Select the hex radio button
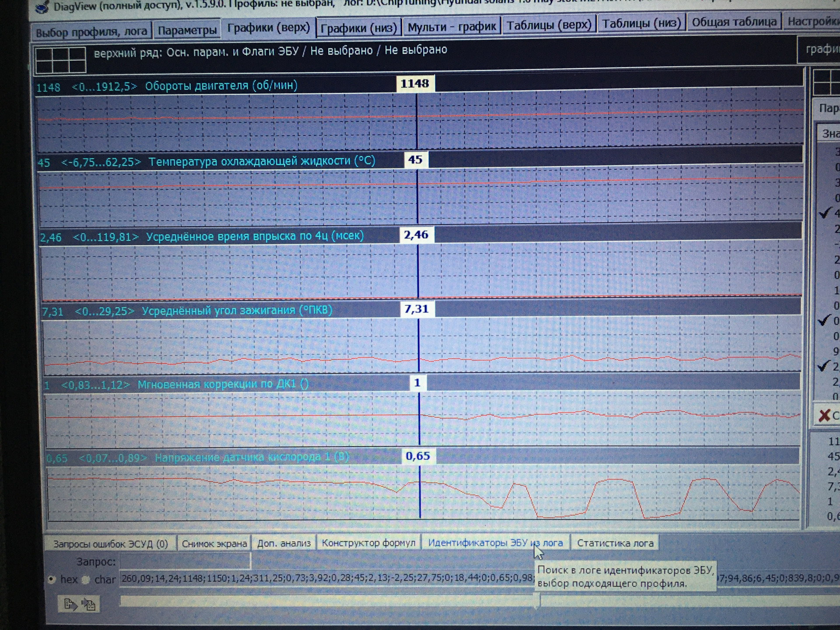This screenshot has height=630, width=840. (x=52, y=579)
